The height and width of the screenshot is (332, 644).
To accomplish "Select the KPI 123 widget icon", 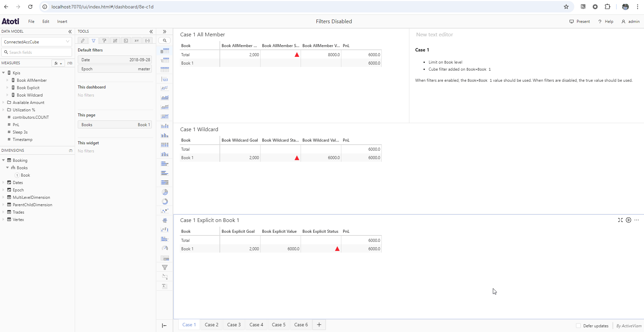I will click(165, 79).
